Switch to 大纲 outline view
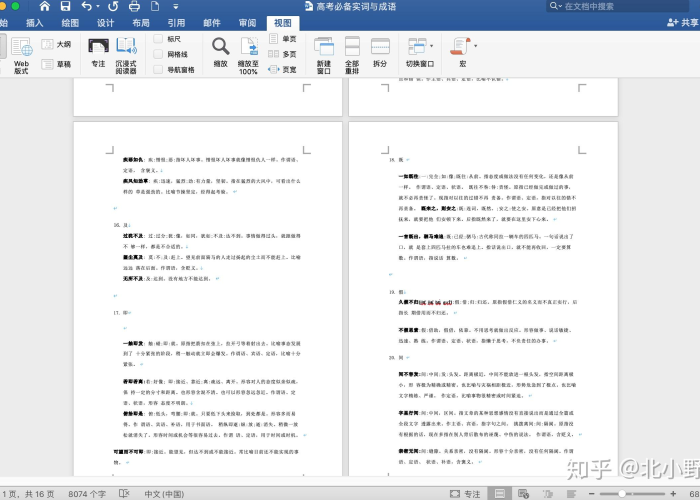 coord(56,44)
